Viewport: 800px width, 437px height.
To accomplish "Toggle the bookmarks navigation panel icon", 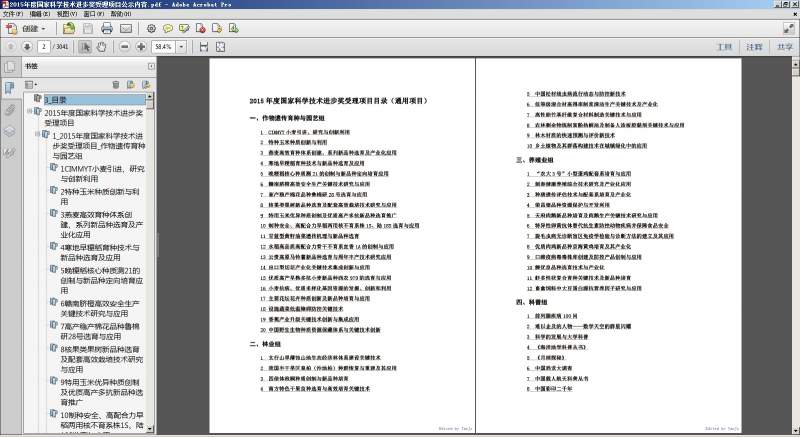I will coord(9,88).
